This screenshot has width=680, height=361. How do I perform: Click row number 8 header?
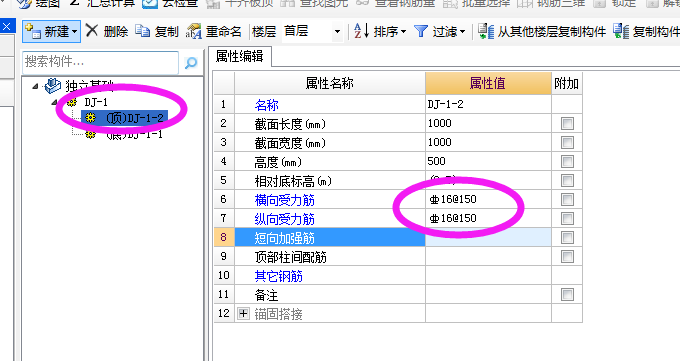(x=224, y=237)
